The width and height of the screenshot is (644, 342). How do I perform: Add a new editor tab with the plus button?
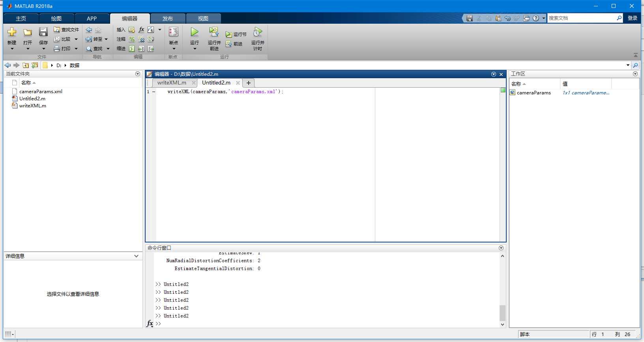pos(249,83)
